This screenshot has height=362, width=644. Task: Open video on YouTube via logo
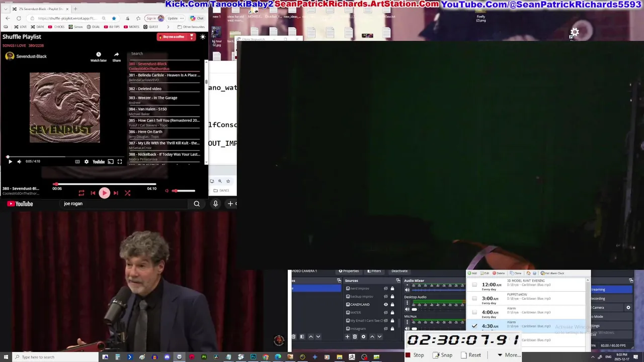[x=99, y=161]
